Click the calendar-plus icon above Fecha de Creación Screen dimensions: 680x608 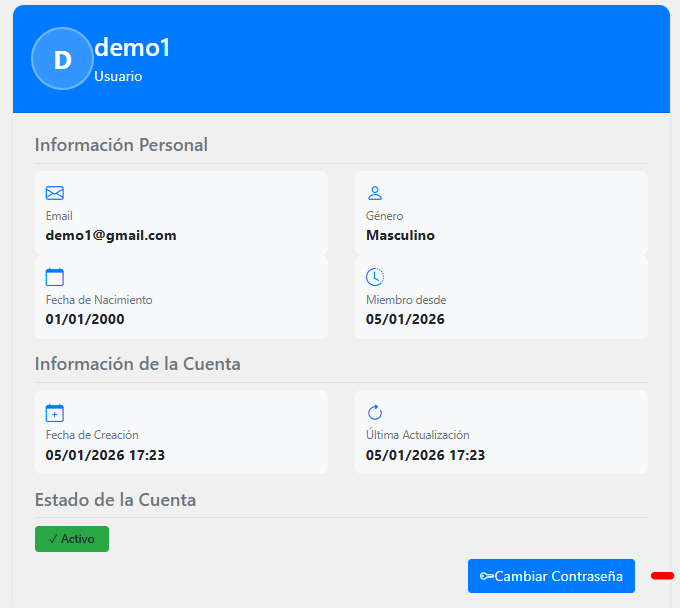55,412
